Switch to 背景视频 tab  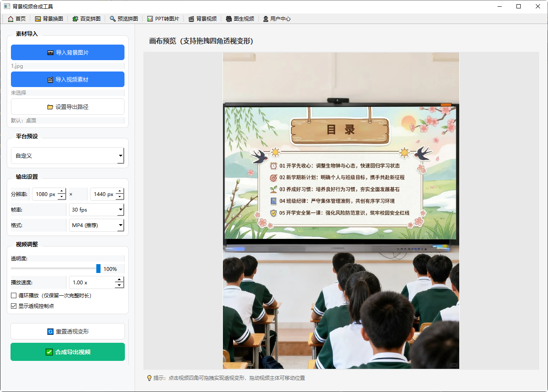[x=203, y=19]
